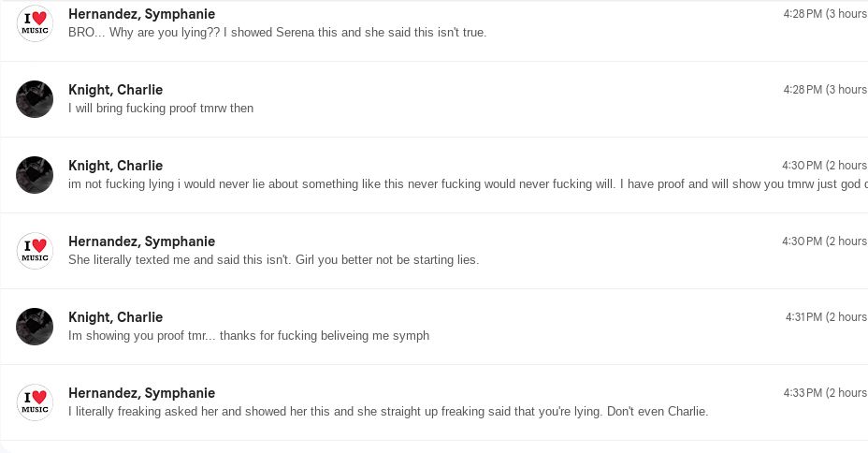Select the message ending in "proof tmrw then"
Viewport: 868px width, 453px height.
(x=161, y=108)
